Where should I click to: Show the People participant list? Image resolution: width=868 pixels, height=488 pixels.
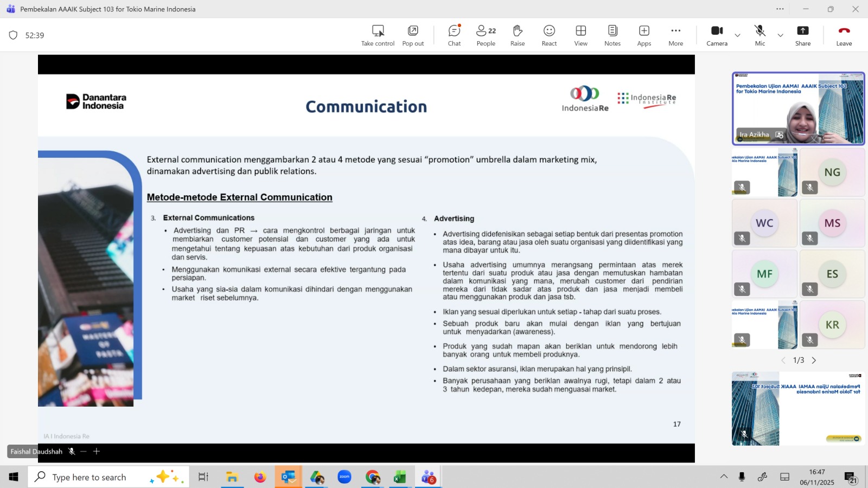coord(486,35)
